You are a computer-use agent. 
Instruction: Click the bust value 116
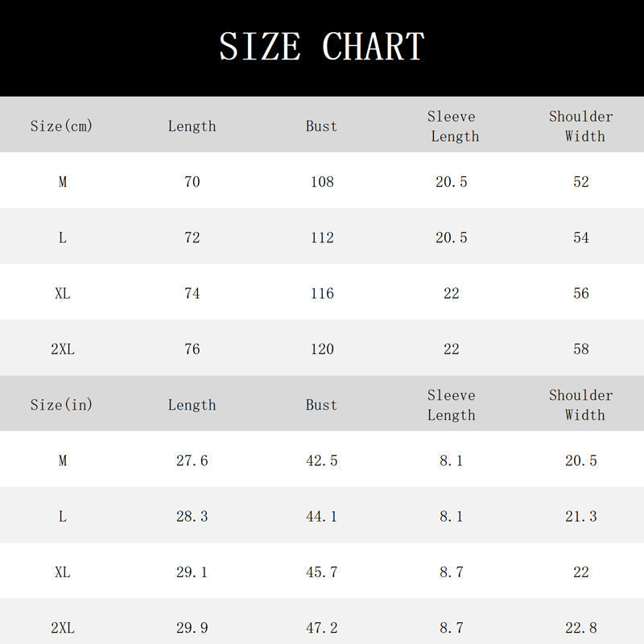(x=322, y=293)
